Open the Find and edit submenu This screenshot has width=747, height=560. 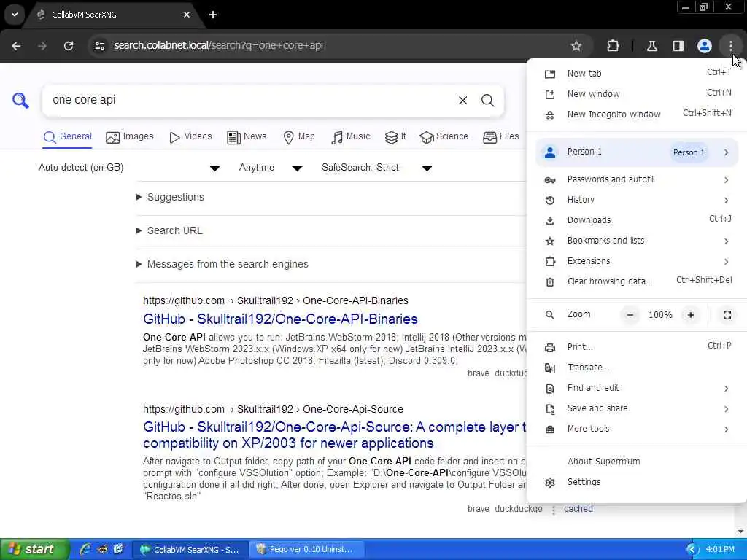click(637, 388)
